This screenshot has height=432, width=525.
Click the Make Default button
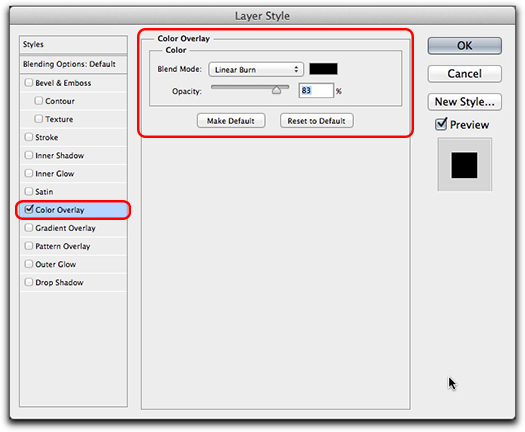click(231, 121)
